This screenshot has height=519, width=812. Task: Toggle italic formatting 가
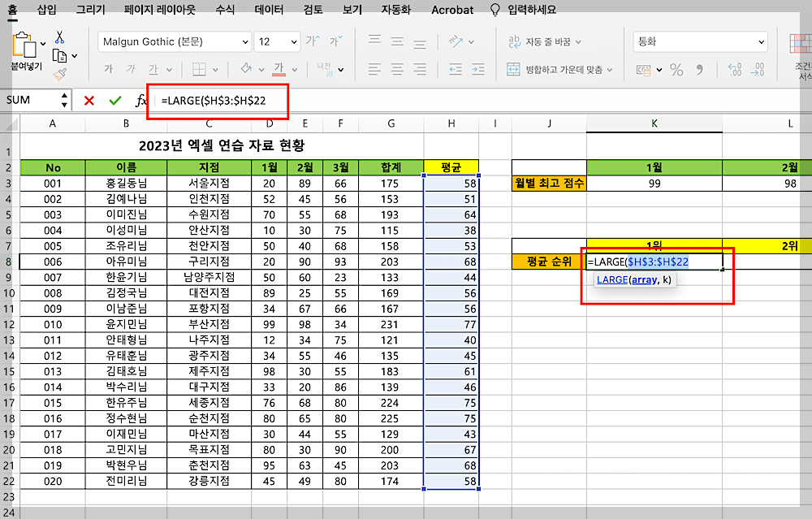pos(131,69)
